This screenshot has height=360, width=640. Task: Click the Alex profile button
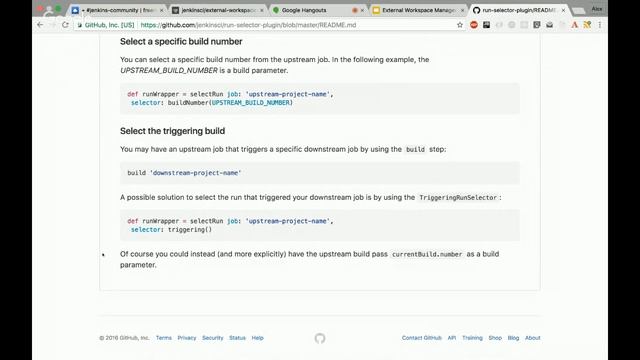pyautogui.click(x=597, y=9)
